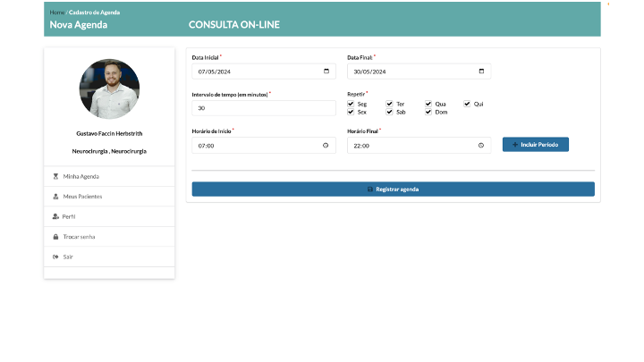
Task: Click the logout icon beside Sair
Action: 55,257
